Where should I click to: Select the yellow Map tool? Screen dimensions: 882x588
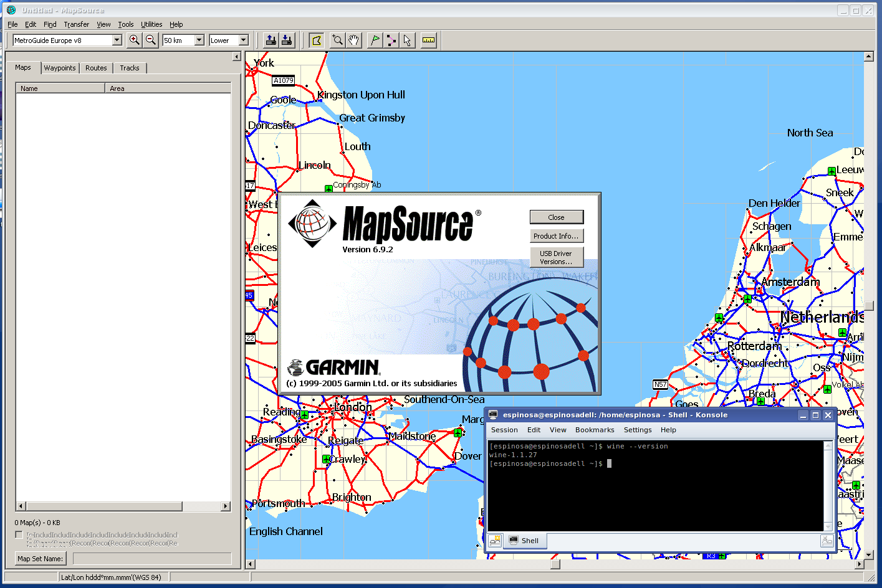(x=317, y=40)
